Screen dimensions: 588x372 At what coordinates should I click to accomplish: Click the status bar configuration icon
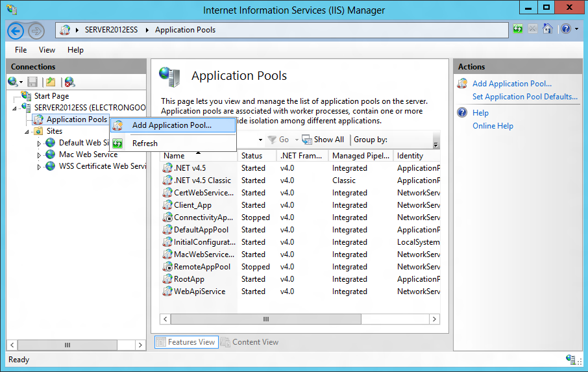pyautogui.click(x=572, y=360)
